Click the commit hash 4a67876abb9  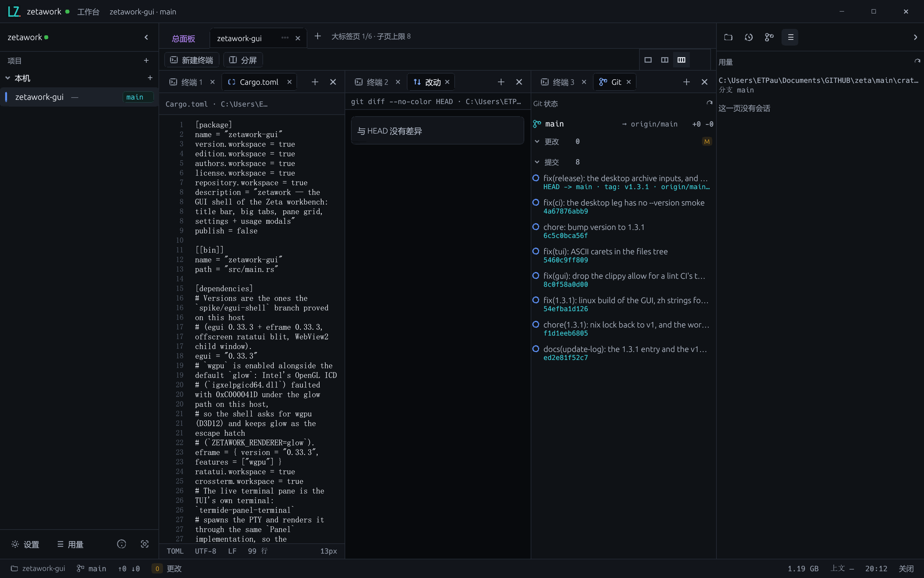point(566,211)
